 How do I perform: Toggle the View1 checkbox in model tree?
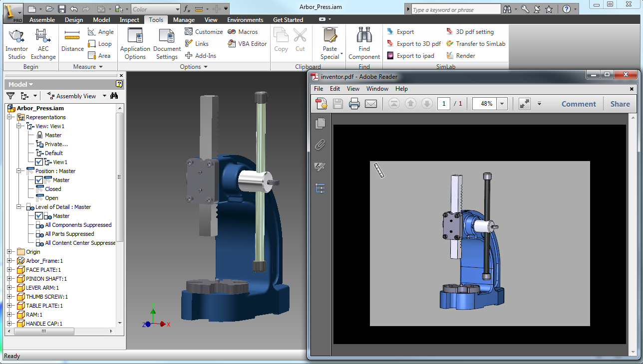(x=39, y=162)
